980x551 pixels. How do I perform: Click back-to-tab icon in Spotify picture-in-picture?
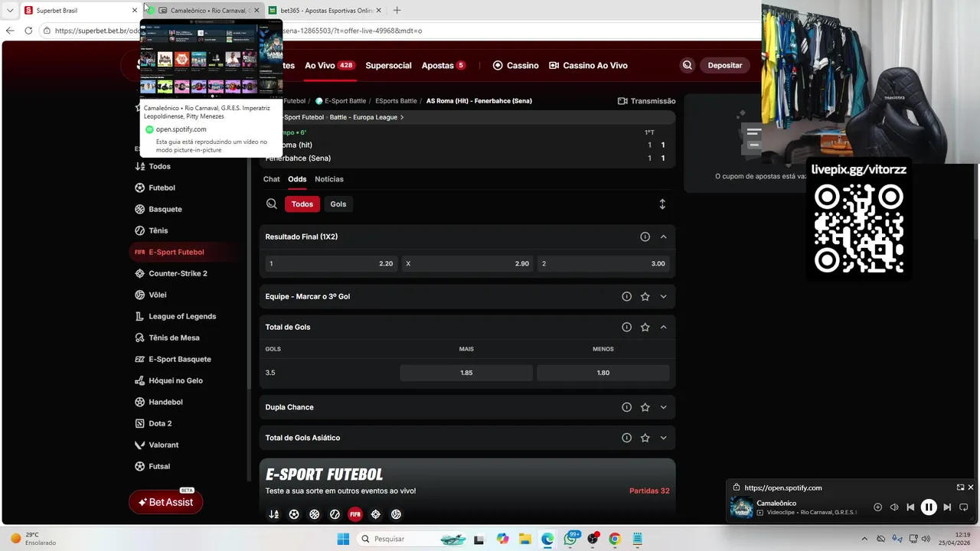tap(960, 487)
